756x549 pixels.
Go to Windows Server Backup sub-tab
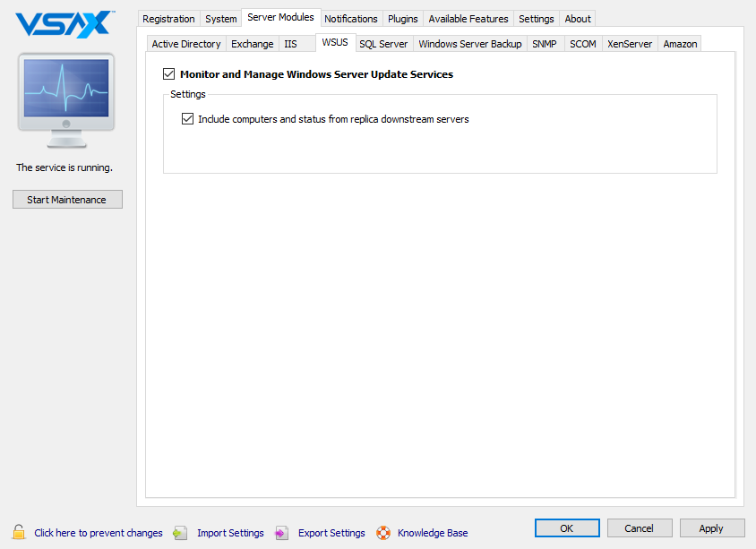(470, 44)
